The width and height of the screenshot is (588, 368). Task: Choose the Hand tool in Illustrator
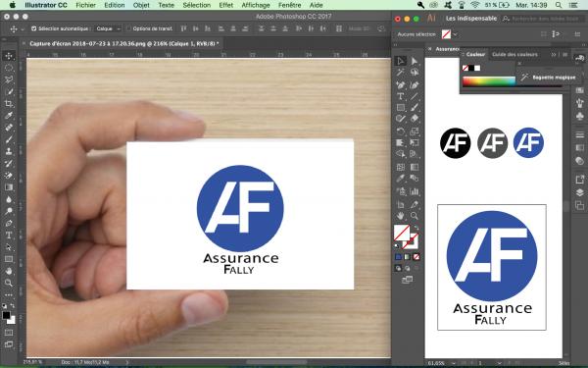click(x=401, y=216)
